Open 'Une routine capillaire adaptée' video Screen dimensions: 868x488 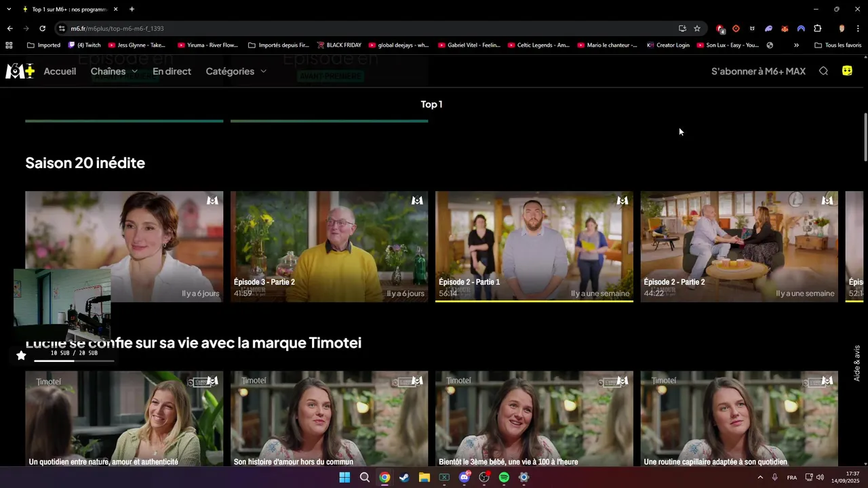coord(739,419)
